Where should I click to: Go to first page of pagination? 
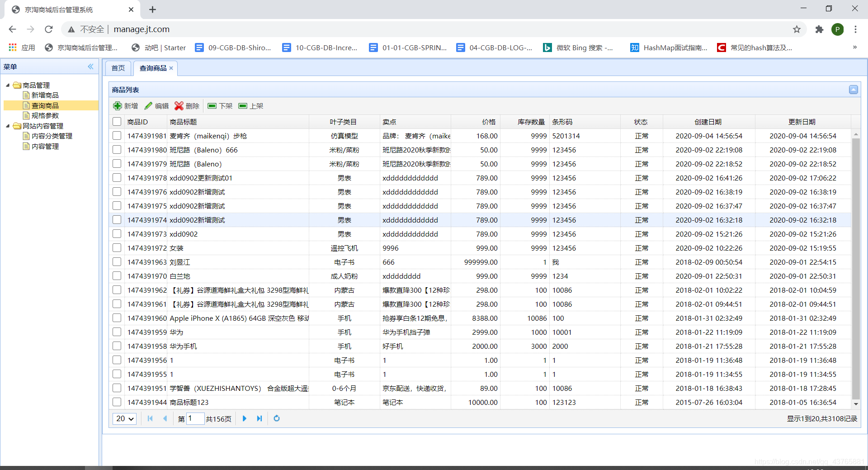tap(150, 418)
